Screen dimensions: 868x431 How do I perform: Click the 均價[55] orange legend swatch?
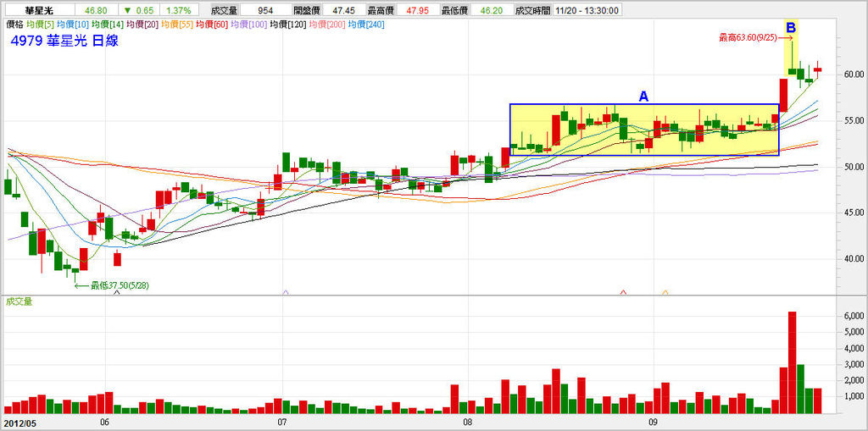[176, 25]
